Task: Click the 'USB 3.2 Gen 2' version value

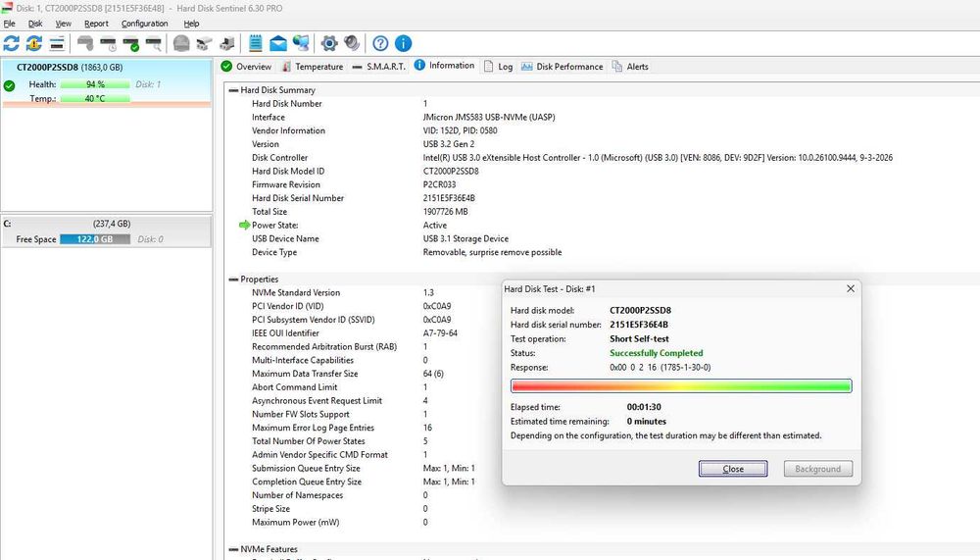Action: pos(449,144)
